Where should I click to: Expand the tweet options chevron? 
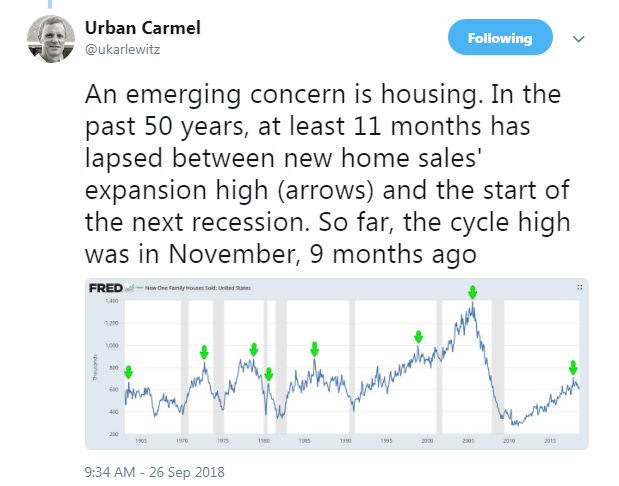click(x=578, y=39)
